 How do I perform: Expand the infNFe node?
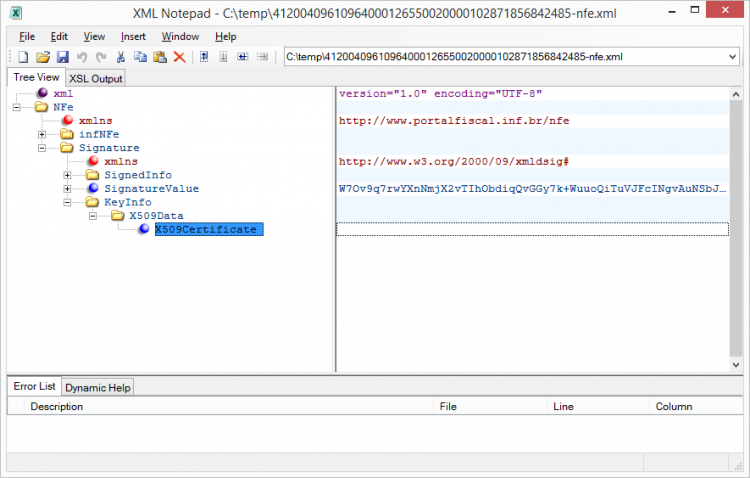[x=42, y=134]
